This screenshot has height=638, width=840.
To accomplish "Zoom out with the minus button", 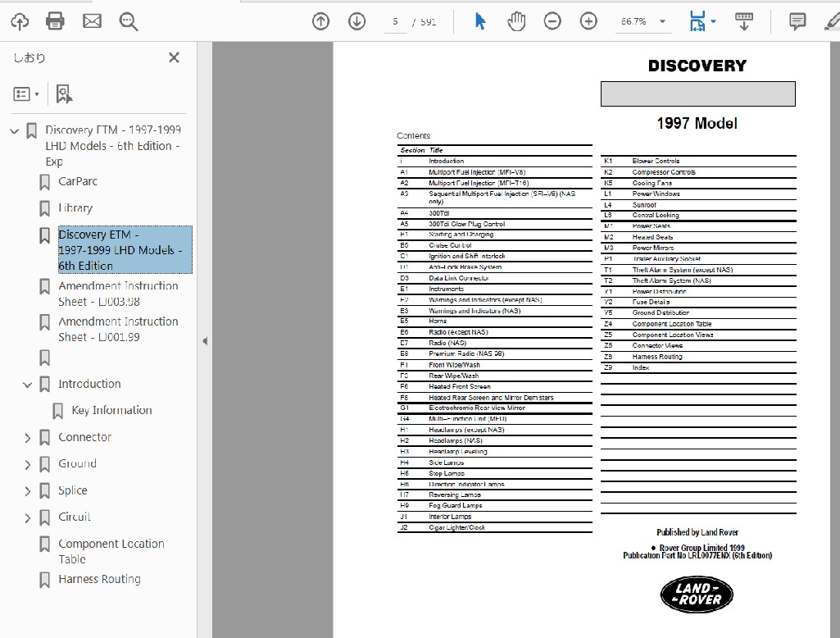I will coord(552,21).
